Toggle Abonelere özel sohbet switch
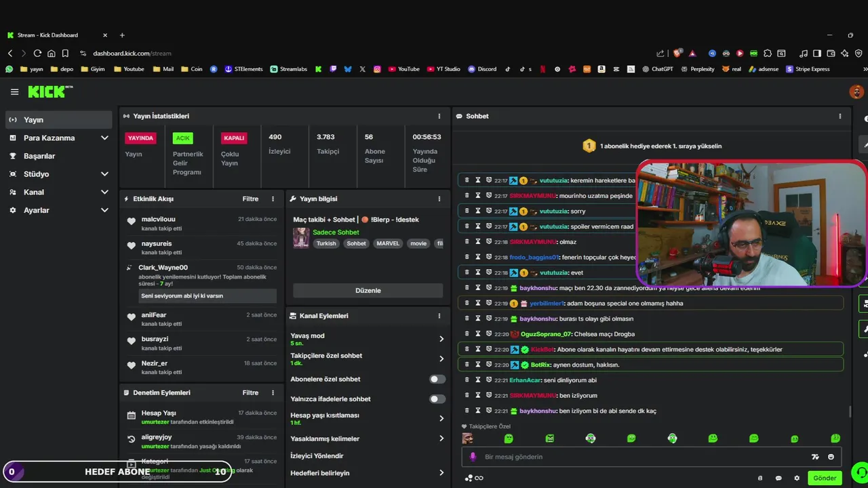 pos(437,379)
